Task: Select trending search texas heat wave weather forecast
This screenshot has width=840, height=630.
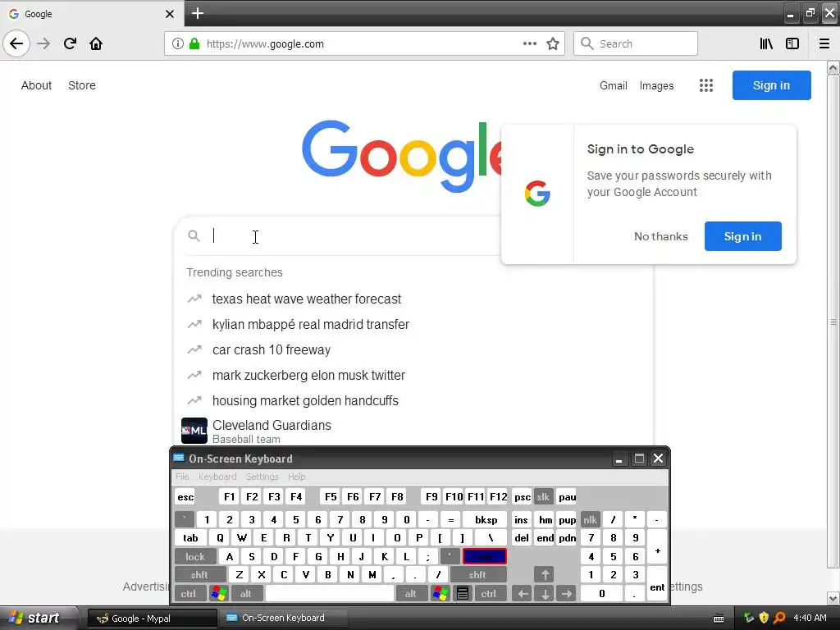Action: (x=307, y=299)
